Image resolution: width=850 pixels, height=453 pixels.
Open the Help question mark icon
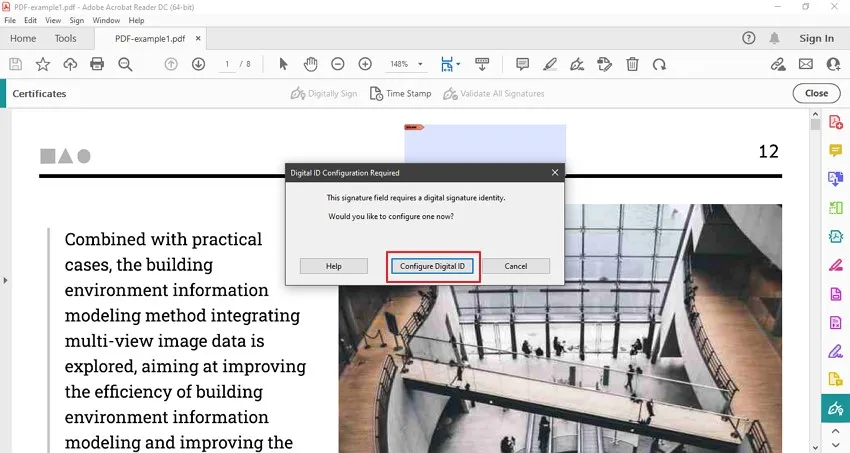point(749,38)
